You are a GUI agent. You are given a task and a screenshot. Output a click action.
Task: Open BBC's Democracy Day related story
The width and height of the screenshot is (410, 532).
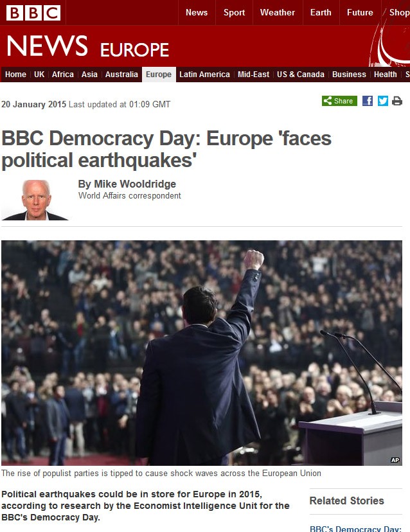(355, 529)
